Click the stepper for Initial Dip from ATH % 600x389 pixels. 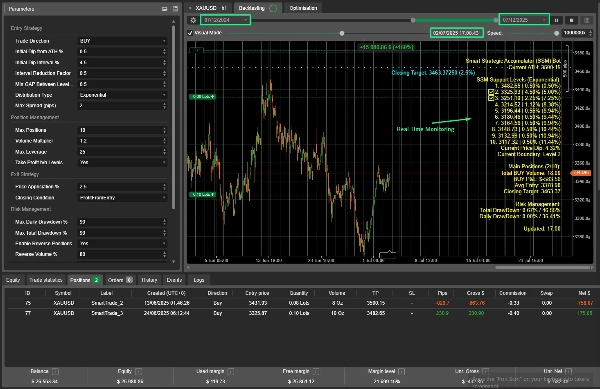tap(165, 51)
